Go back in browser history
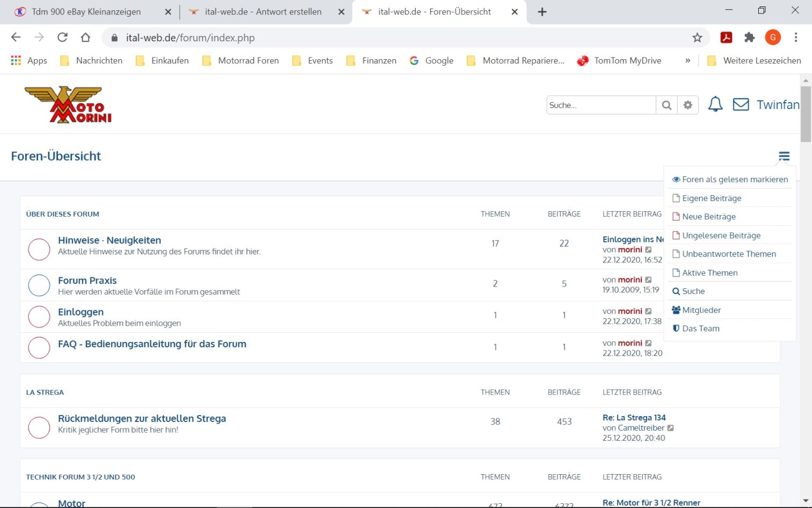This screenshot has height=508, width=812. tap(16, 37)
